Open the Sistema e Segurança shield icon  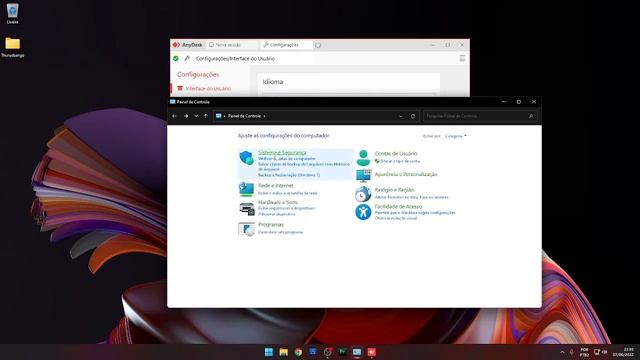(247, 158)
